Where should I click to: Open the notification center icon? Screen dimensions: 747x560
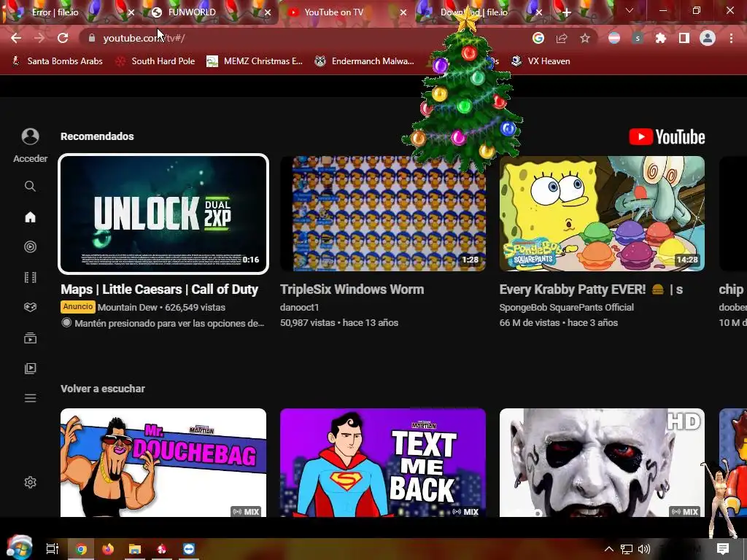pos(723,549)
